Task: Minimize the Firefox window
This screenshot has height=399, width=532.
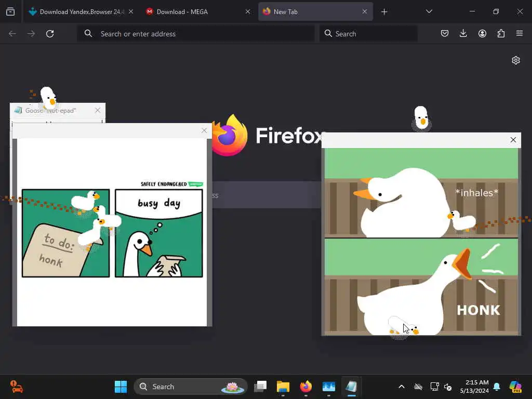Action: [472, 11]
